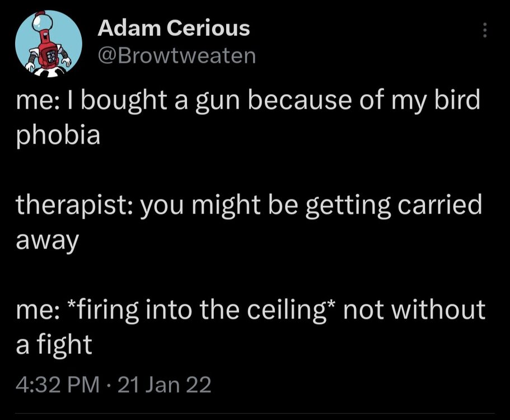Click the word "therapist" in the tweet
The height and width of the screenshot is (420, 510).
click(73, 206)
